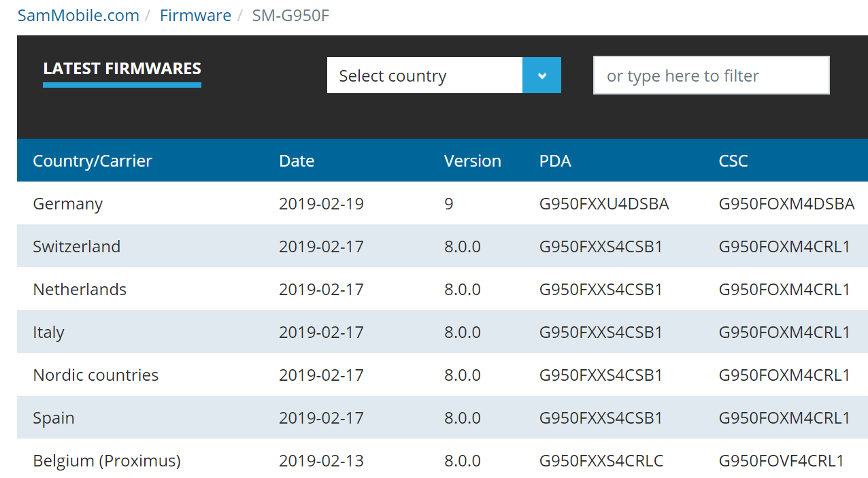Screen dimensions: 868x478
Task: Click version 8.0.0 in the Switzerland row
Action: click(x=463, y=247)
